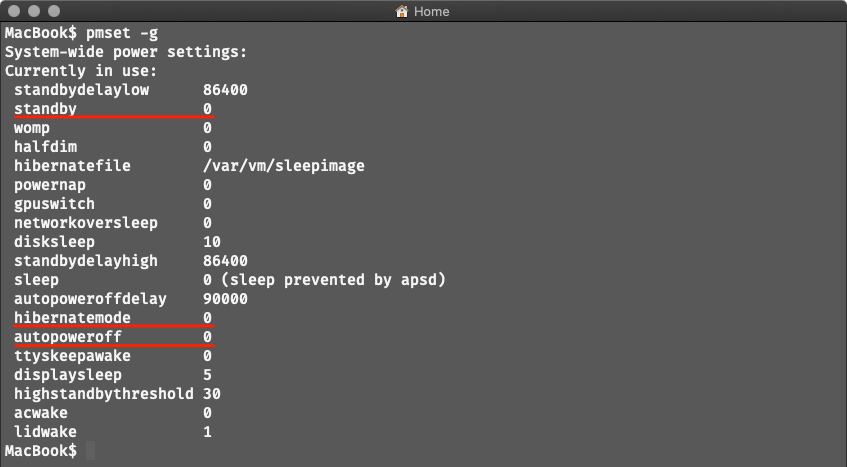
Task: Click the 'disksleep' setting name
Action: (54, 241)
